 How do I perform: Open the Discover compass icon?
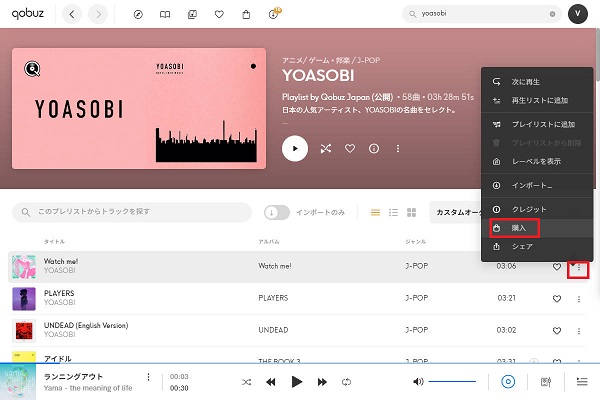pos(138,15)
